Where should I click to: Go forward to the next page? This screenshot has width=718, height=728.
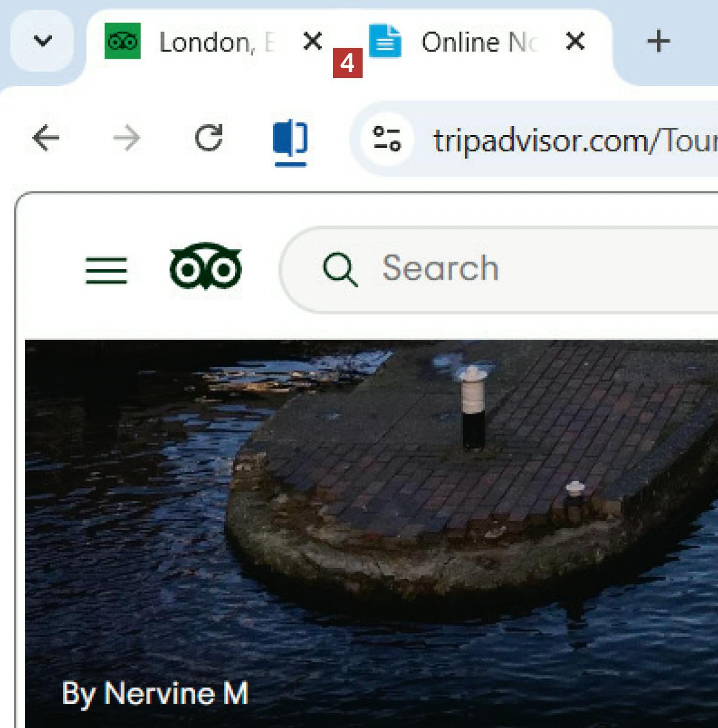127,139
